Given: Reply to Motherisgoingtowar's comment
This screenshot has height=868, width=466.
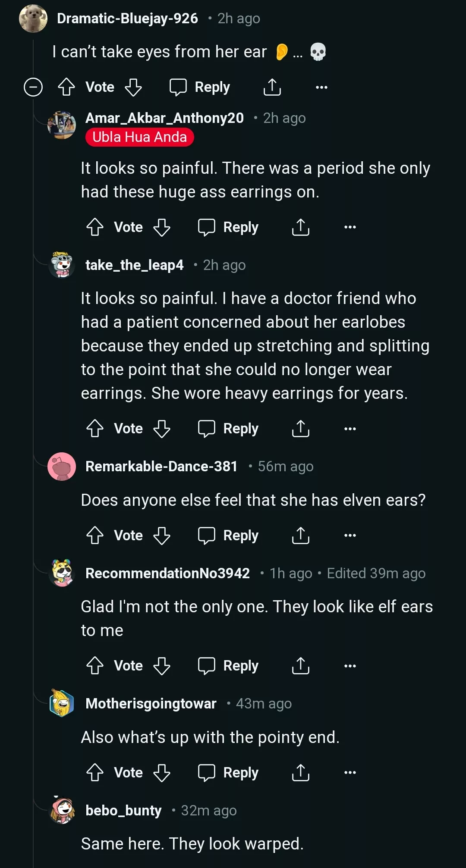Looking at the screenshot, I should (x=228, y=773).
